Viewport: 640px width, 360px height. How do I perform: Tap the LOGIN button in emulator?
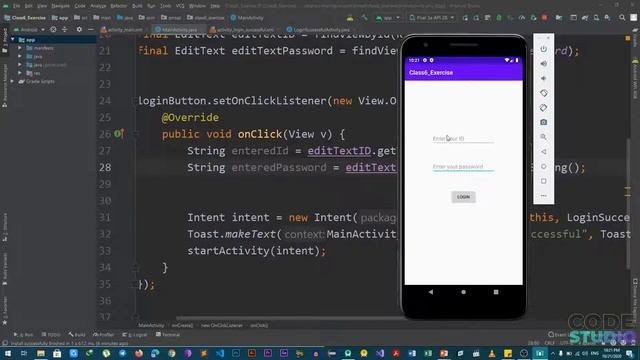(x=463, y=197)
